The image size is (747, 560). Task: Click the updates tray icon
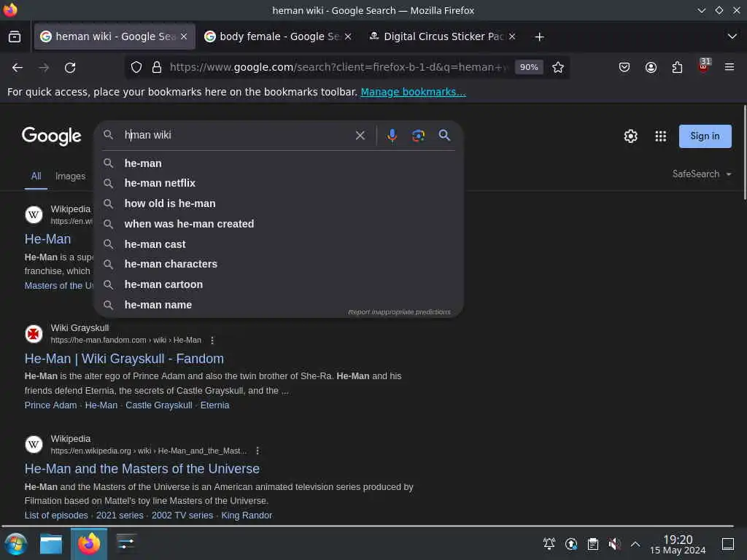570,544
